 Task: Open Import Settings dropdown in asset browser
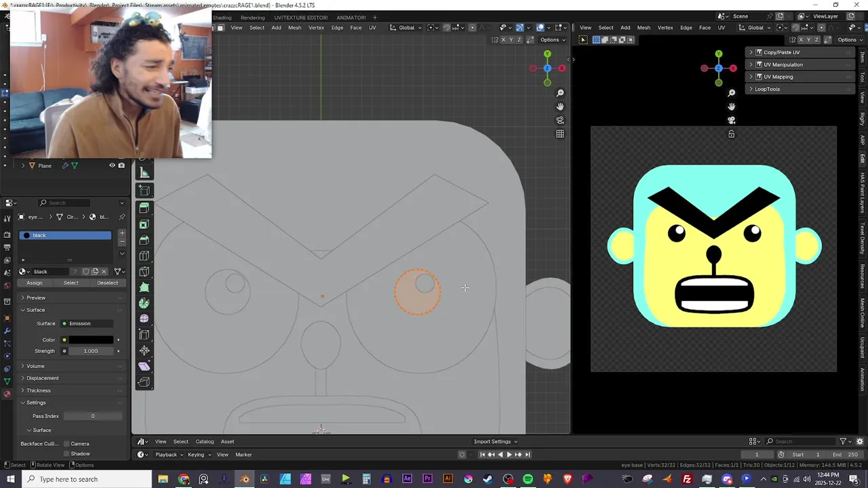(496, 442)
